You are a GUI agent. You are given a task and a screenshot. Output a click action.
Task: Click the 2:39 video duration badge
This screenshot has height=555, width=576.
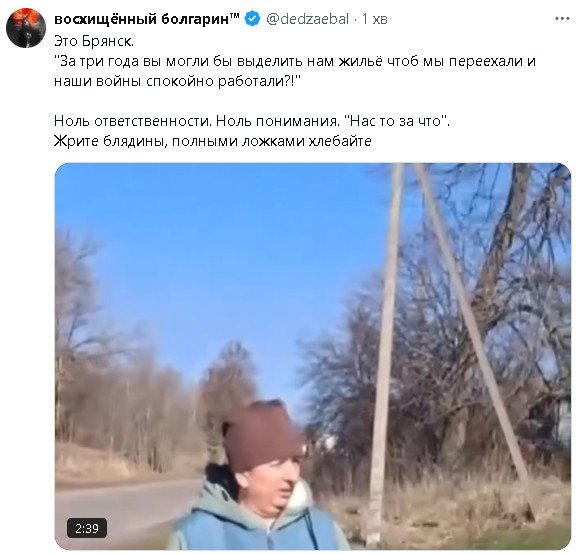click(x=87, y=528)
